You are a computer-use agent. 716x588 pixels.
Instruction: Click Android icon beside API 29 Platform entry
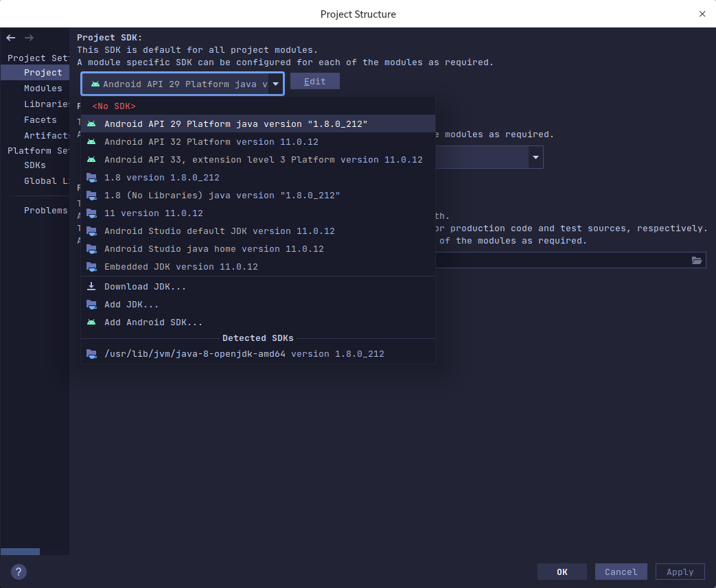pyautogui.click(x=91, y=124)
